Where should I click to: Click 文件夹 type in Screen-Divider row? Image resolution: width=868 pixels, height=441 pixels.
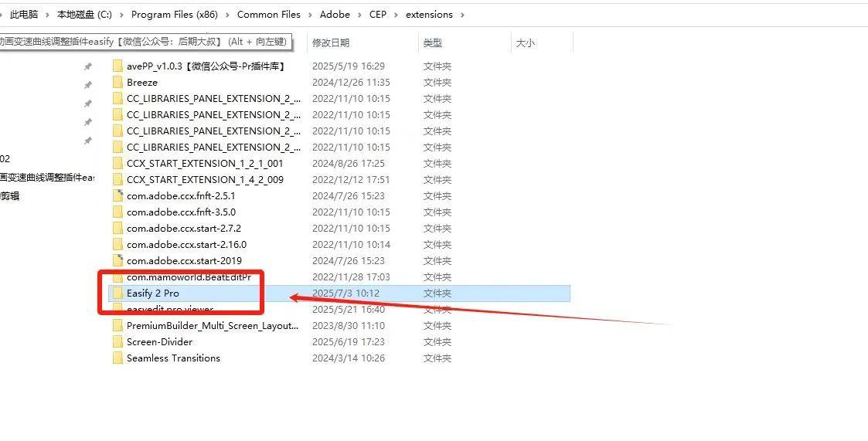click(437, 342)
